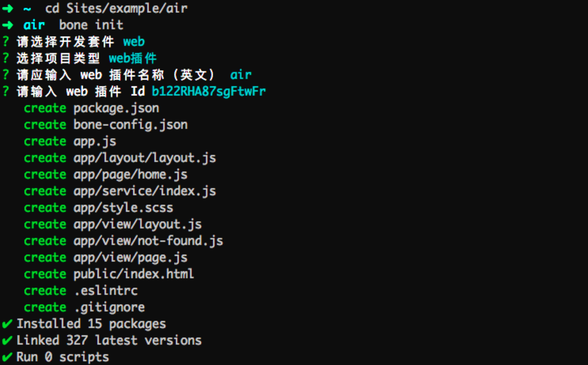588x365 pixels.
Task: Click the question mark before '请选择开发套件'
Action: click(x=6, y=41)
